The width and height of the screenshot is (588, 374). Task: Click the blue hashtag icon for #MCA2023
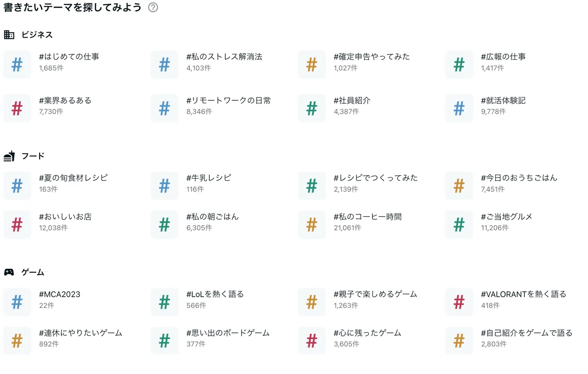pyautogui.click(x=17, y=302)
